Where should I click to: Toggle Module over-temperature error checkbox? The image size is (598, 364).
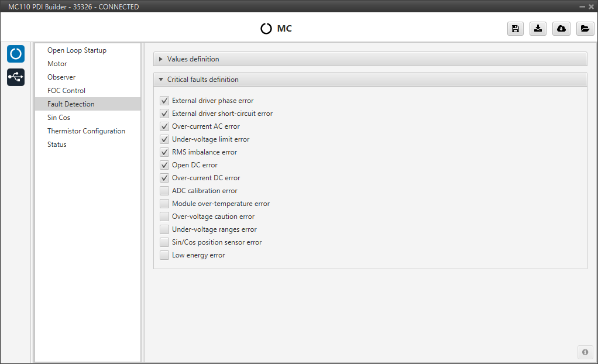point(164,204)
